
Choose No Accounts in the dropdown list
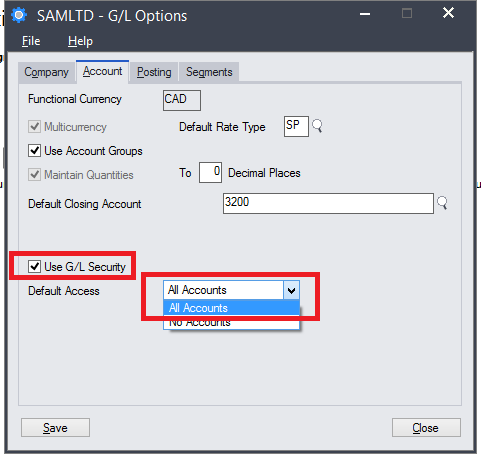point(231,322)
